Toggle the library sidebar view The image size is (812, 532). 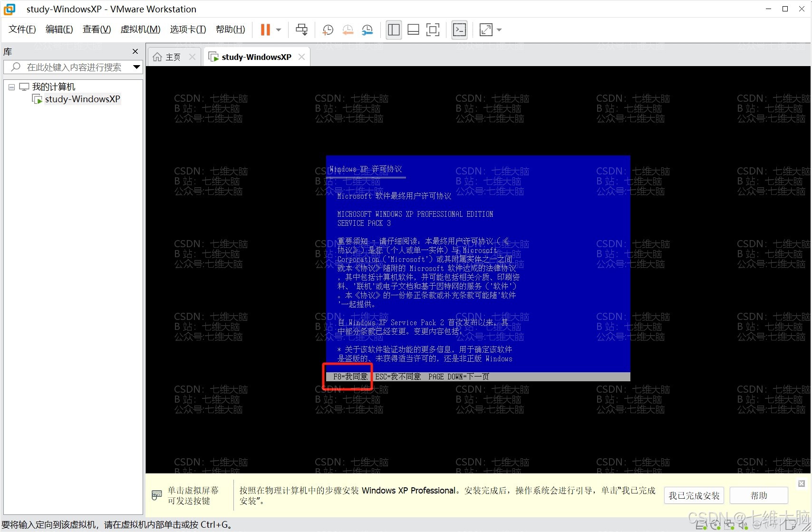coord(394,30)
